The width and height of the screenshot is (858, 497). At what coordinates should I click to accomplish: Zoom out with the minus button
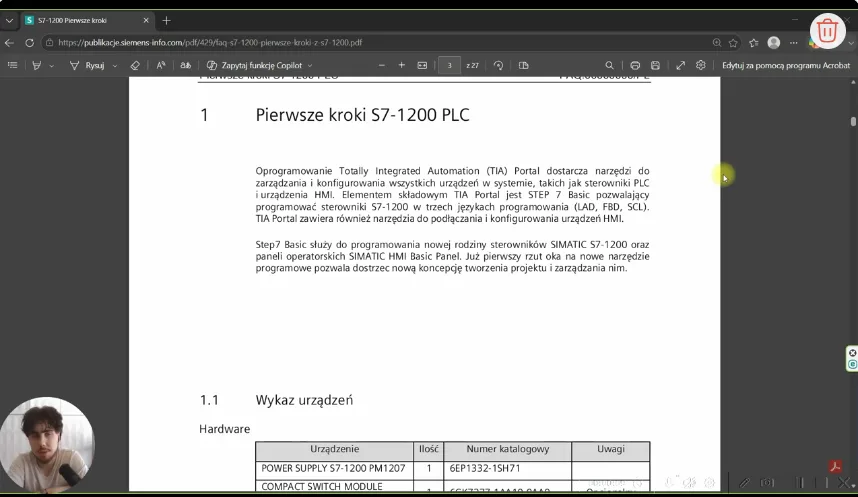[x=382, y=65]
